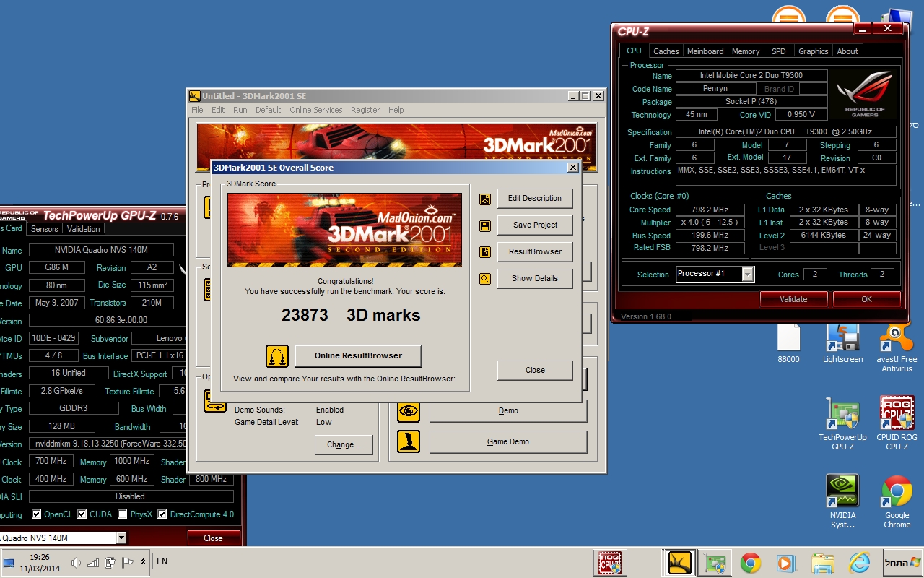Open the Help menu in 3DMark2001
The height and width of the screenshot is (578, 924).
[x=396, y=110]
